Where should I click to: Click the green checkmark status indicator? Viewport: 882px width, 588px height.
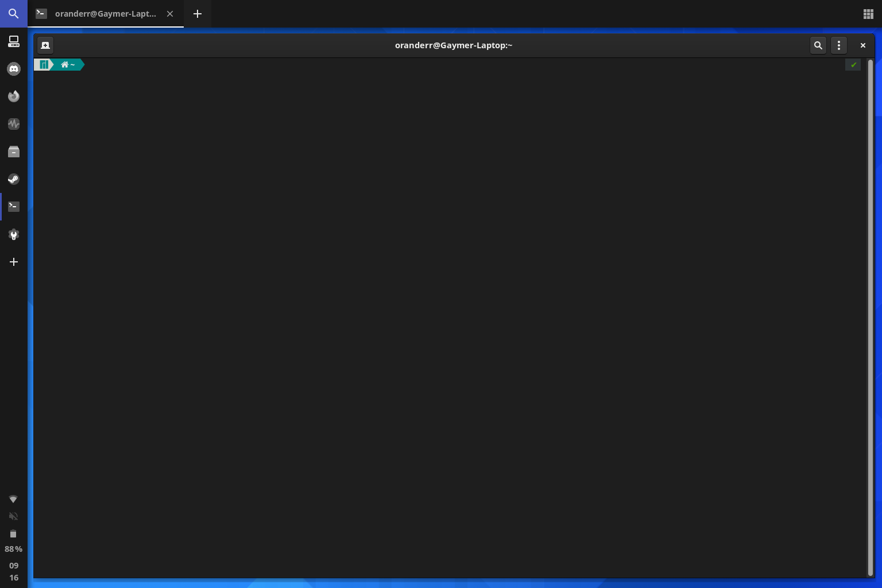point(853,64)
